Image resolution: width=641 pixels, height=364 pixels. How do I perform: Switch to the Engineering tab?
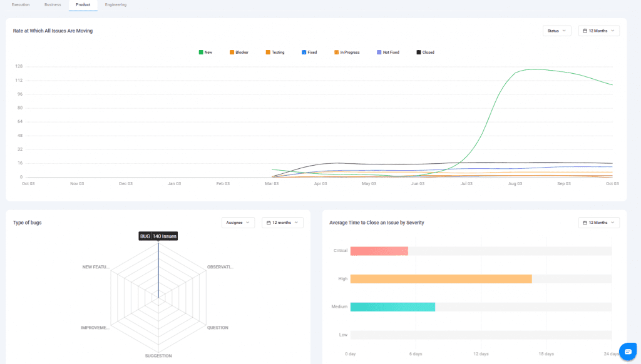tap(116, 5)
